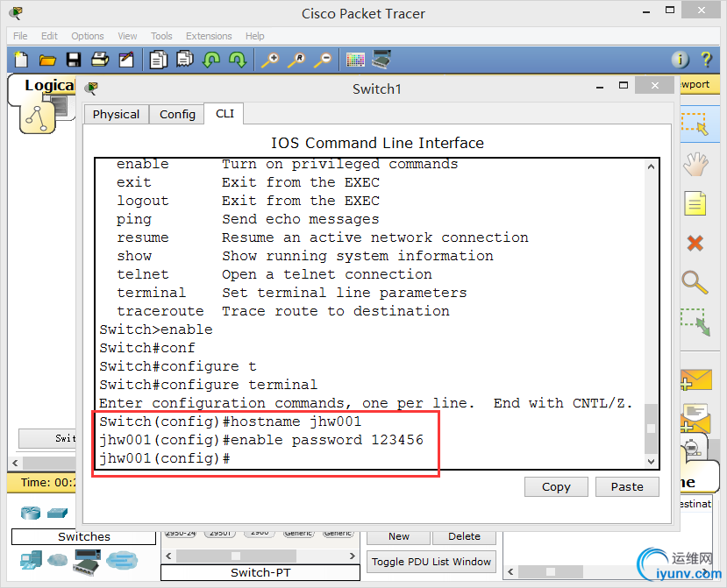Click the Copy icon in main toolbar
727x588 pixels.
click(159, 60)
